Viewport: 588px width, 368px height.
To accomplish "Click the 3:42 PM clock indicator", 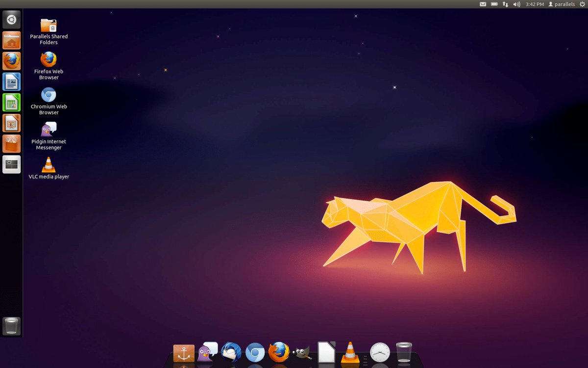I will tap(535, 4).
